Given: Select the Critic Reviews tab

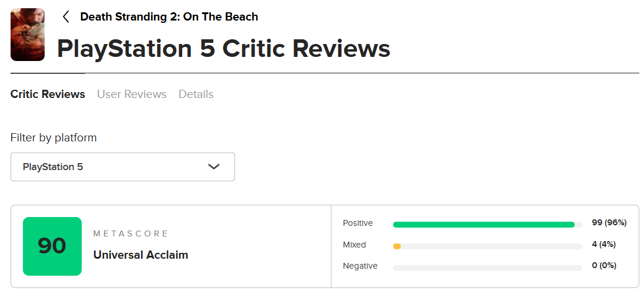Looking at the screenshot, I should pos(48,94).
